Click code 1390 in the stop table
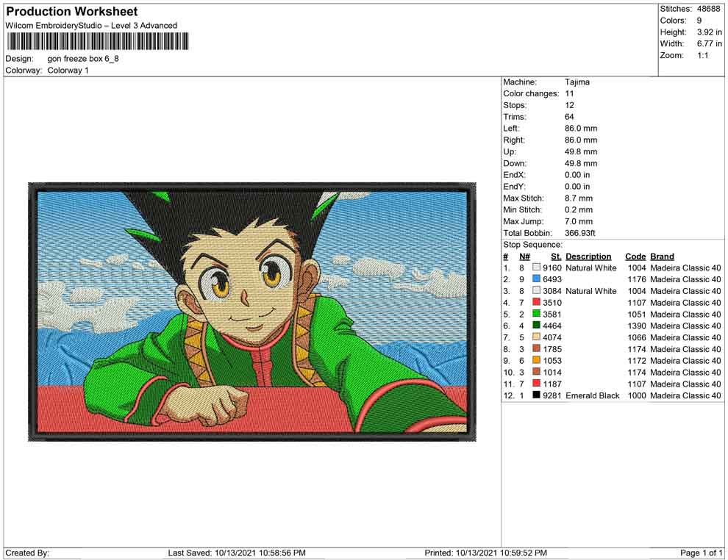 (x=637, y=326)
